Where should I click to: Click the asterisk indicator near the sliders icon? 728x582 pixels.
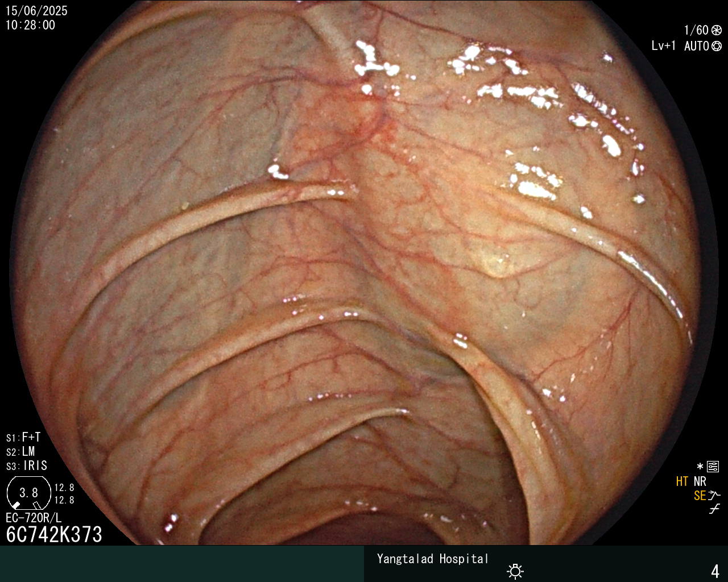[700, 467]
